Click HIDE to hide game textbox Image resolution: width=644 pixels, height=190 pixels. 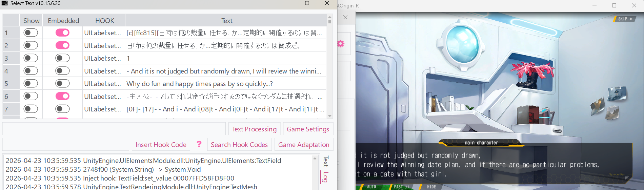pos(431,187)
